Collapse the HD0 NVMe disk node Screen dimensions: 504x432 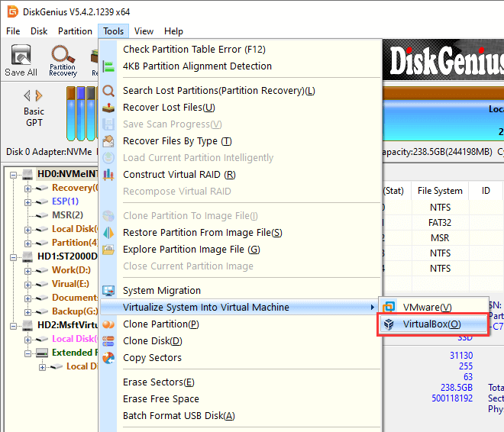[x=15, y=174]
